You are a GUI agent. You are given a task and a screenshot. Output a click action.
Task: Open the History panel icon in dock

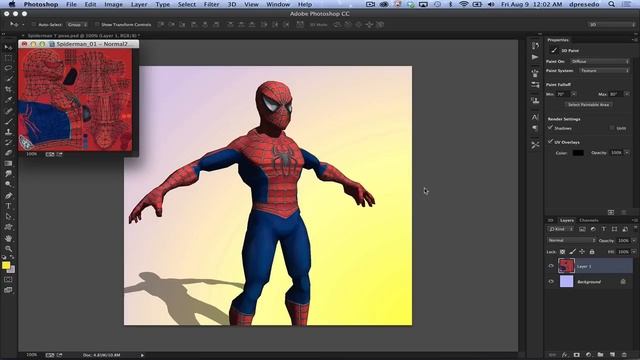(x=535, y=45)
